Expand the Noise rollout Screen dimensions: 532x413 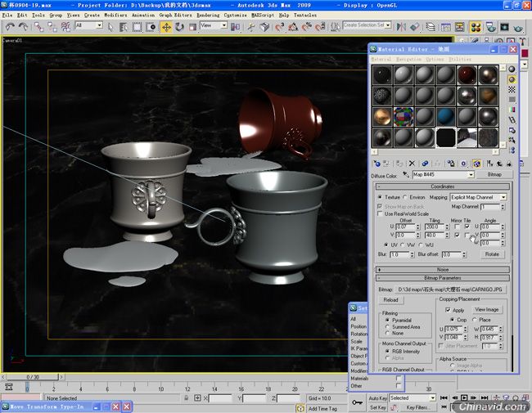click(x=443, y=270)
